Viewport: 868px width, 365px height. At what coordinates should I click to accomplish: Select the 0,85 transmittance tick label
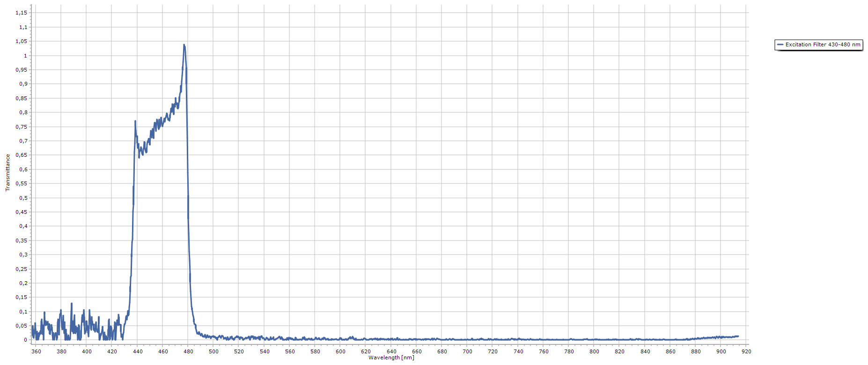click(22, 98)
